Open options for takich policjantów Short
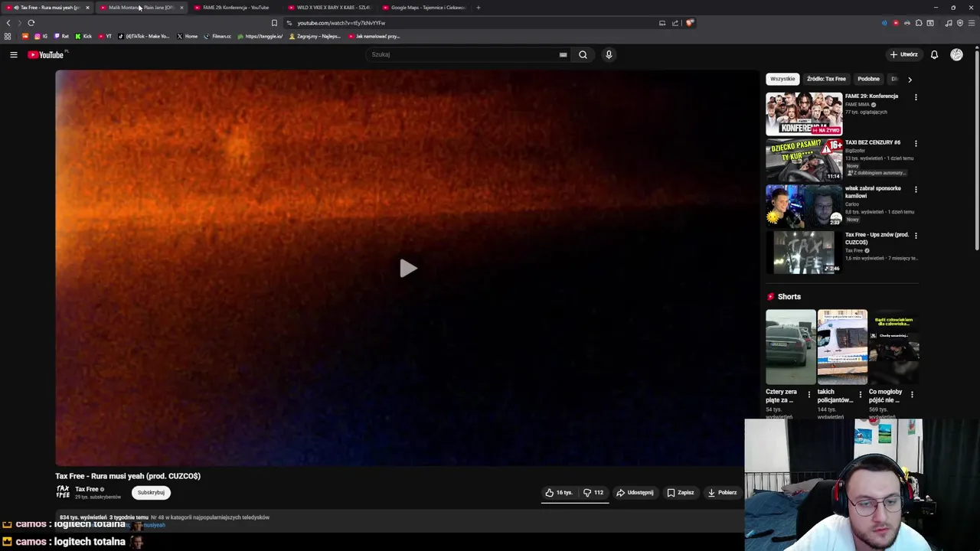Viewport: 980px width, 551px height. (x=861, y=395)
